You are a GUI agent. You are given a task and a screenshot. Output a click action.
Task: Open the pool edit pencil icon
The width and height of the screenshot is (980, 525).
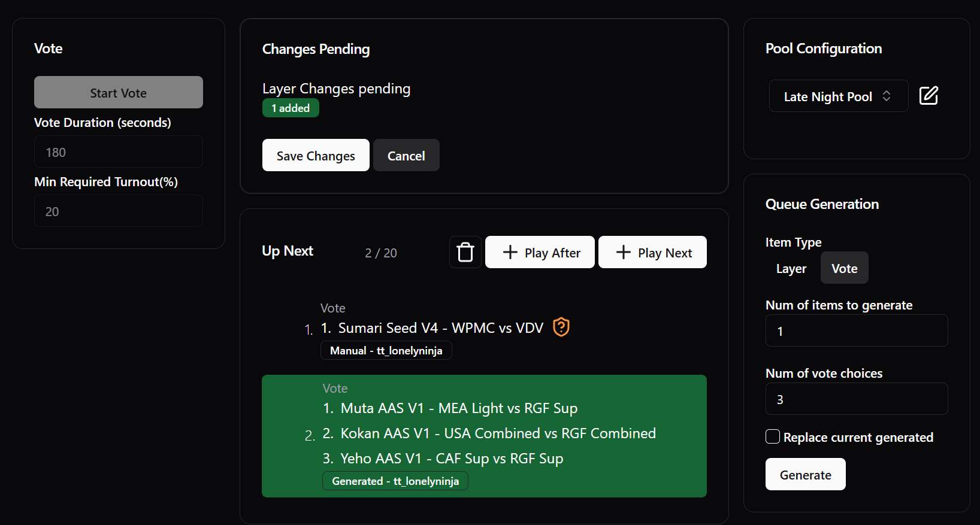tap(928, 96)
